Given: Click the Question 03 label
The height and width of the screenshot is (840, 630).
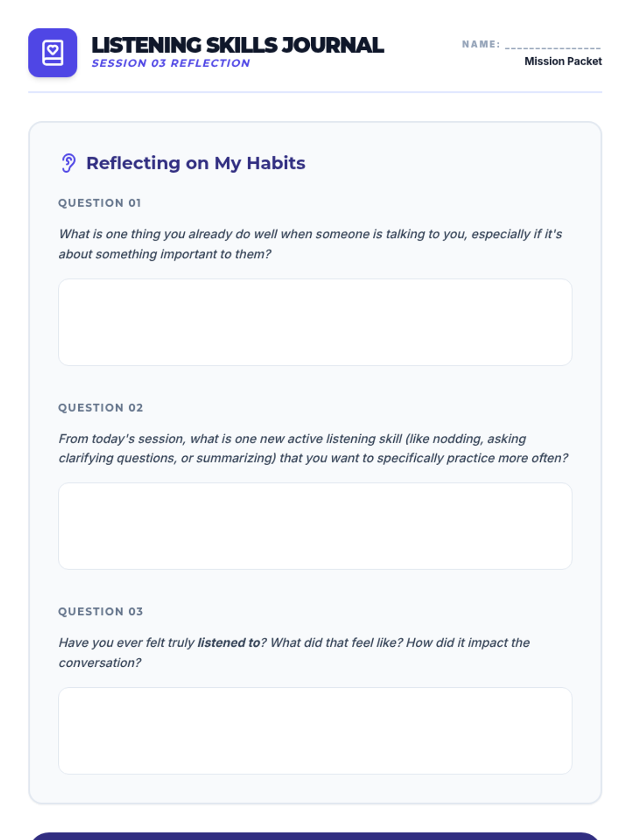Looking at the screenshot, I should click(100, 612).
